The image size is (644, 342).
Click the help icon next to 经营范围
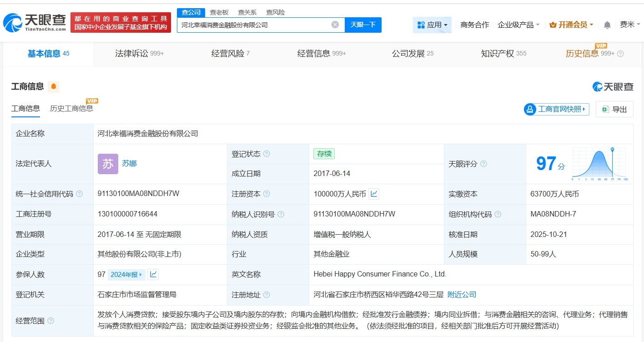[x=51, y=320]
